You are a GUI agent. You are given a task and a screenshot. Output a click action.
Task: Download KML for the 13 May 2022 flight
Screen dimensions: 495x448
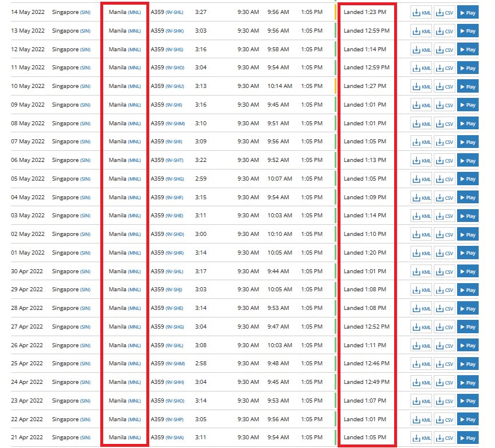pyautogui.click(x=421, y=31)
